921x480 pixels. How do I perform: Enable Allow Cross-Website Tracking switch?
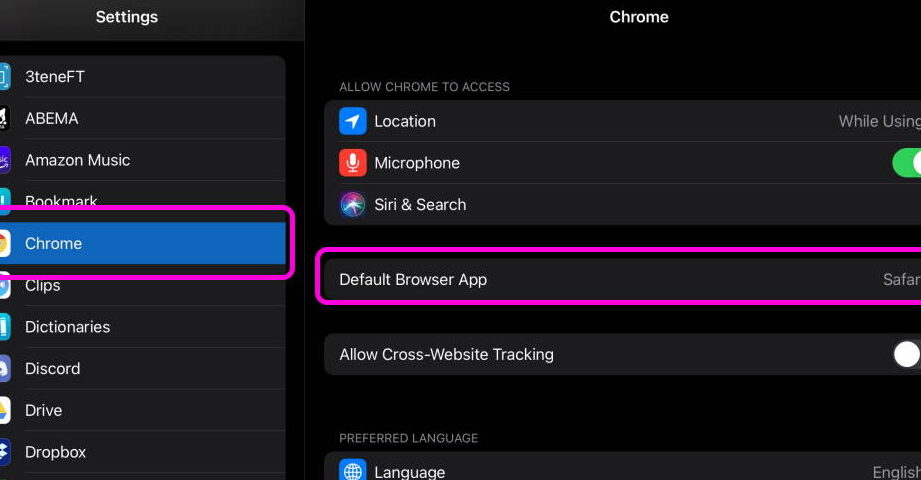pos(906,354)
